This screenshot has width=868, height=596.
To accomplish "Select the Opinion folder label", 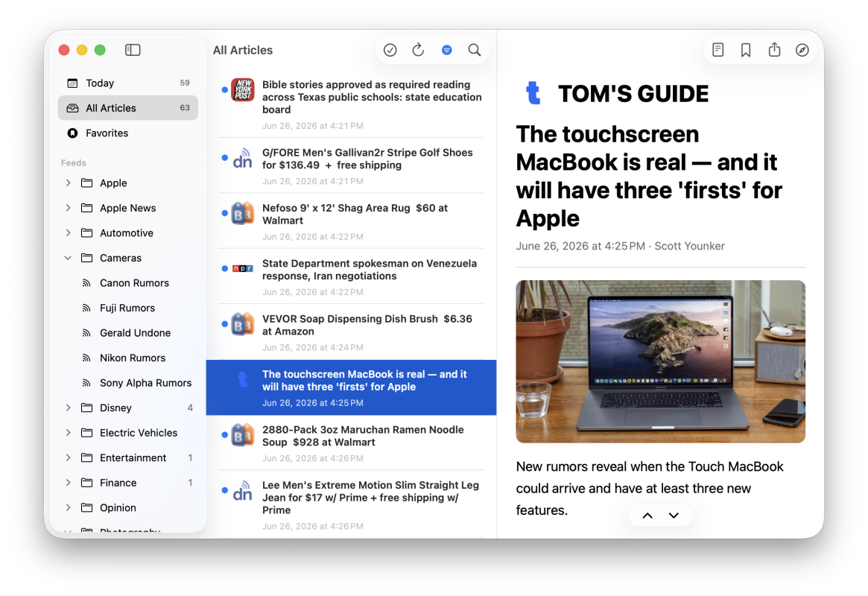I will [x=118, y=507].
